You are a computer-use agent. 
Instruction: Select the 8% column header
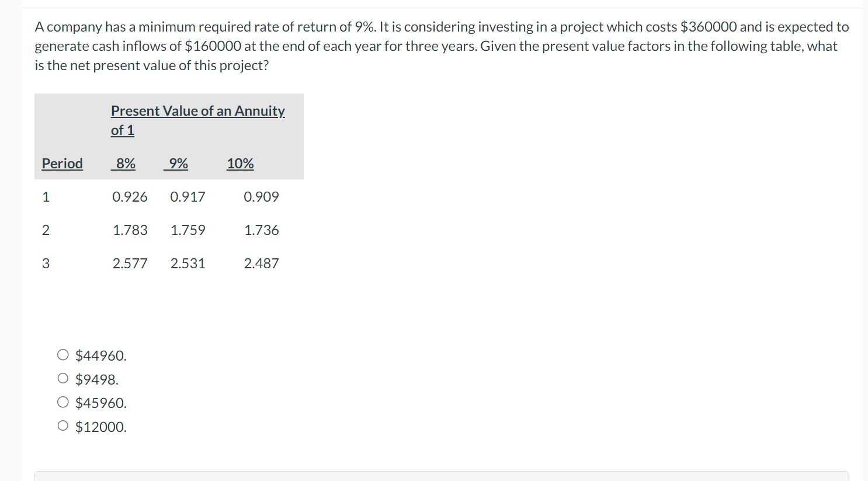click(123, 163)
